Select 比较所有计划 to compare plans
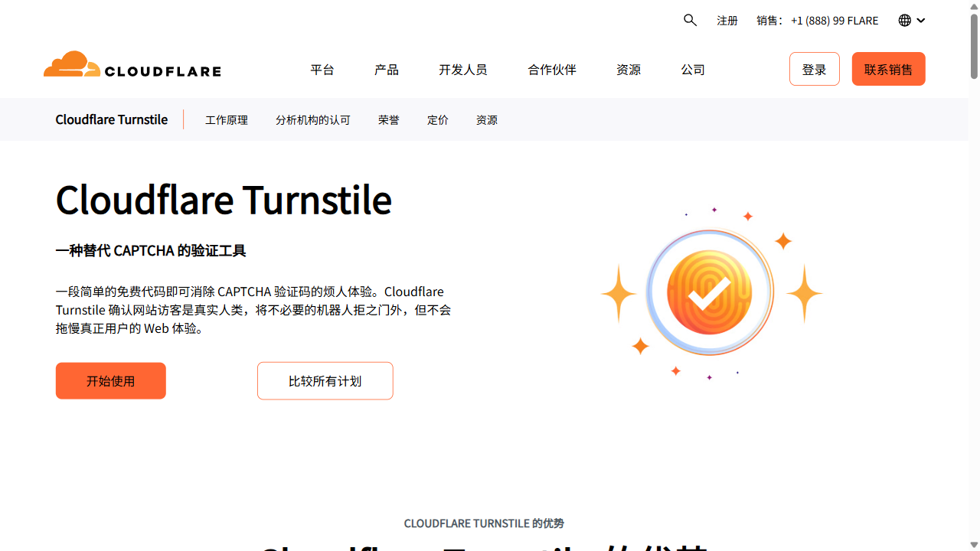Viewport: 980px width, 551px height. (325, 380)
